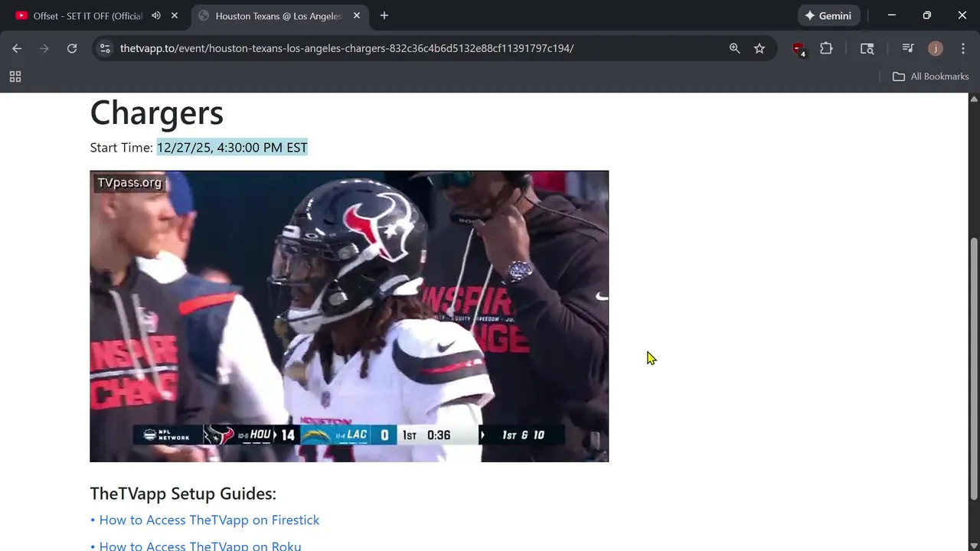This screenshot has width=980, height=551.
Task: Open a new tab with the plus button
Action: point(384,15)
